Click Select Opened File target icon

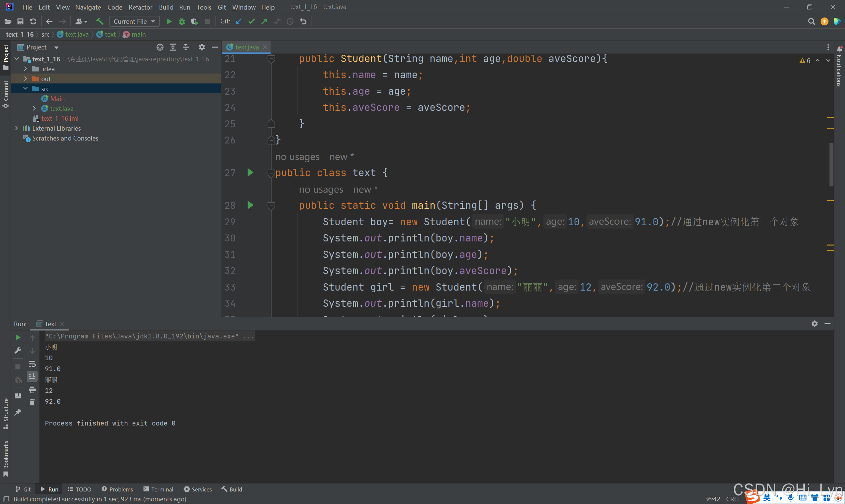tap(160, 47)
